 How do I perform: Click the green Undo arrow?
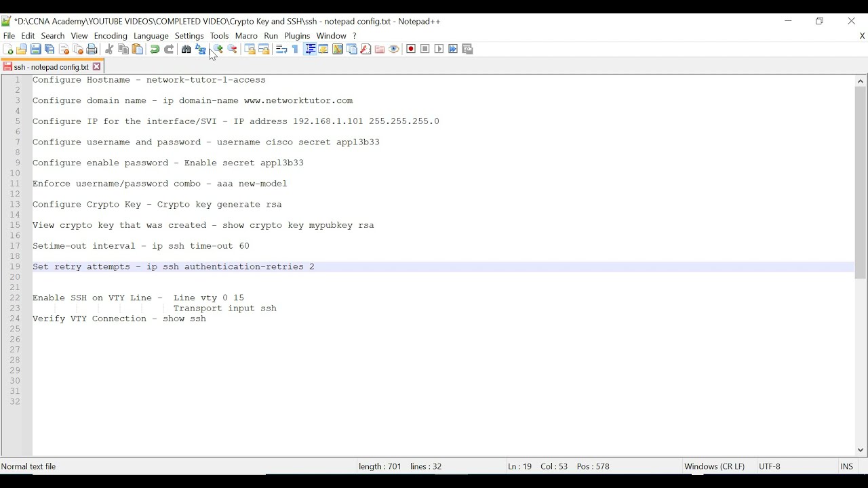(x=155, y=49)
